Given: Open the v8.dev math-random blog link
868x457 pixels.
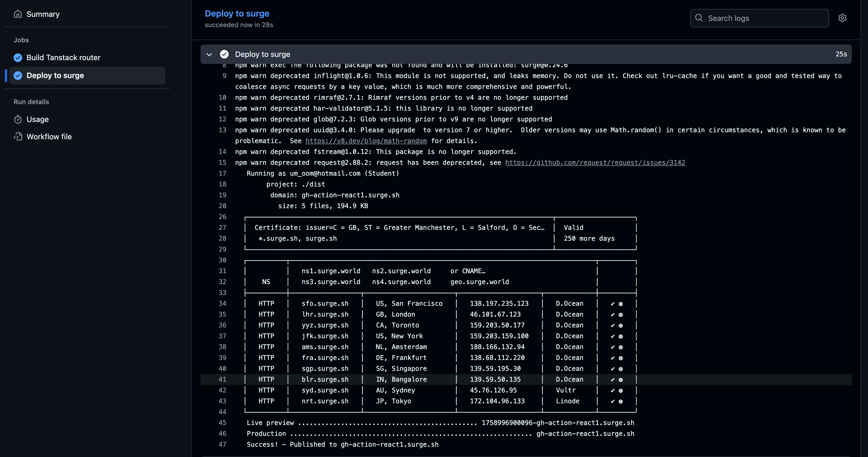Looking at the screenshot, I should click(366, 141).
